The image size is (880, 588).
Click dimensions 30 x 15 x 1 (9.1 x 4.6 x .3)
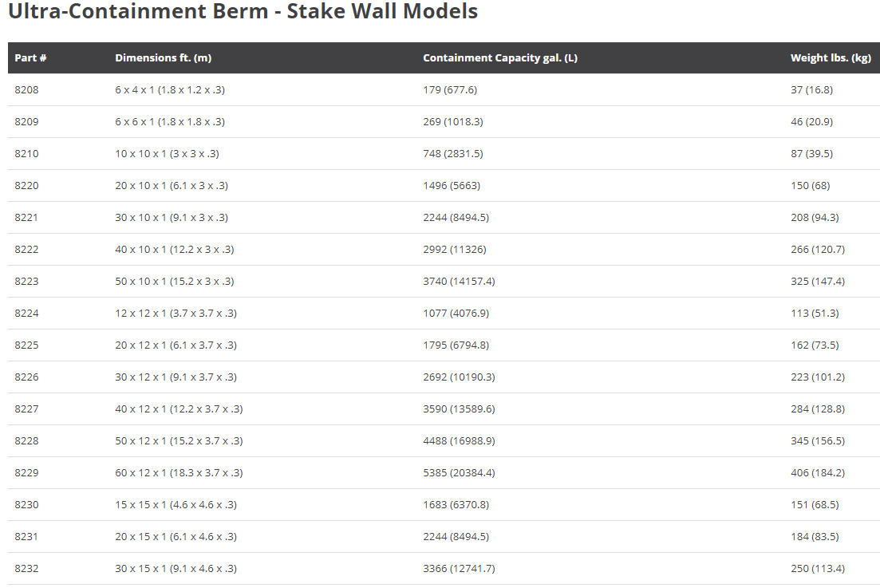click(x=176, y=570)
